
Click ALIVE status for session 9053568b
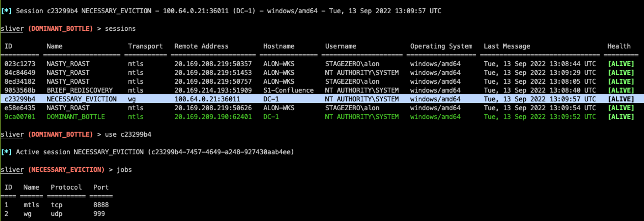point(621,90)
